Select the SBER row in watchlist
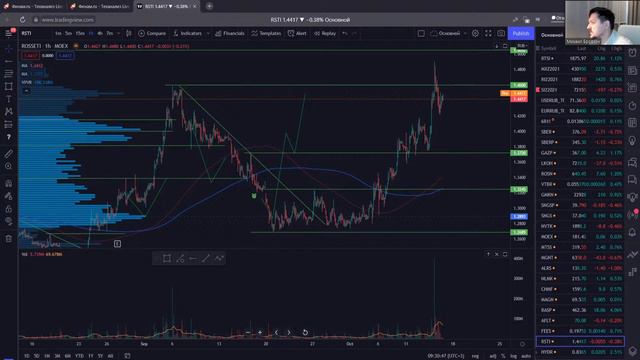The height and width of the screenshot is (360, 640). (580, 132)
